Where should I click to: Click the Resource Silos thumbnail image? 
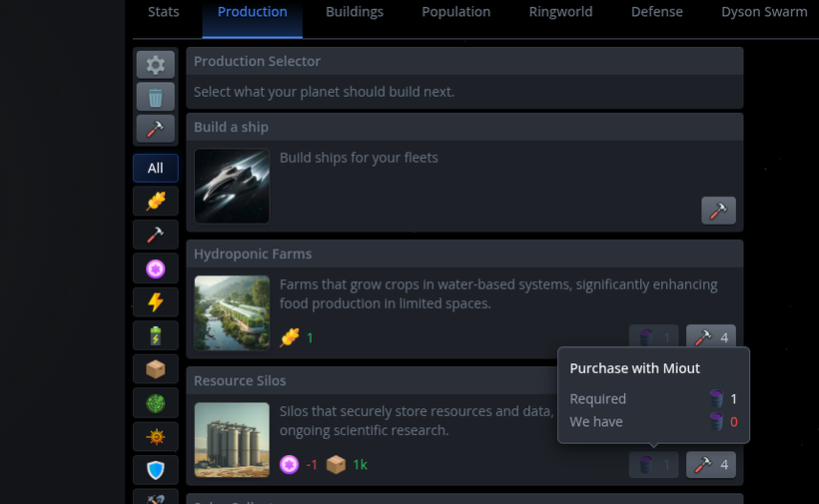tap(232, 440)
